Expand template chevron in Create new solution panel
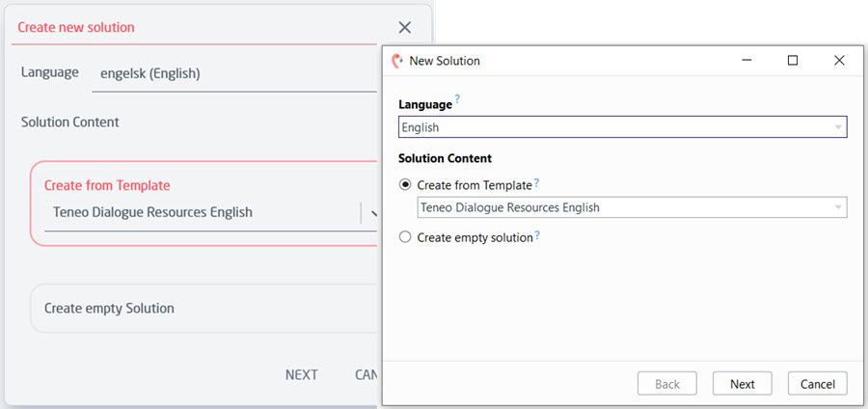Image resolution: width=868 pixels, height=409 pixels. click(x=371, y=213)
